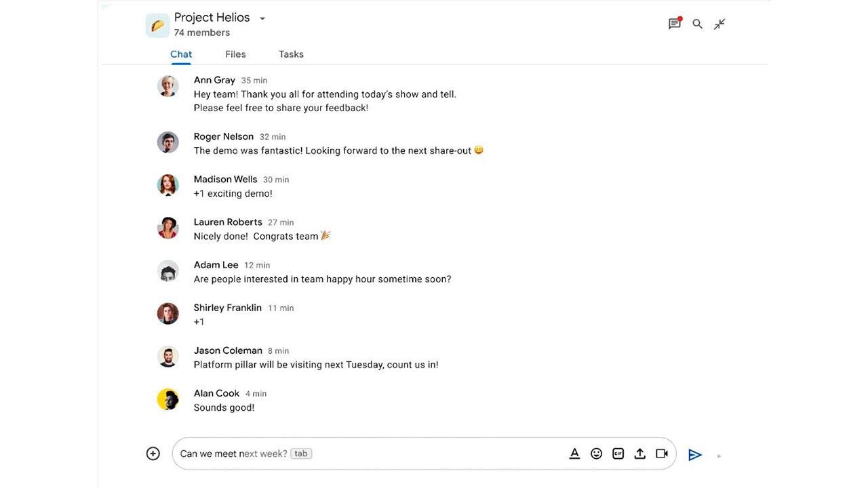
Task: Open active threads with unread notification
Action: [x=674, y=24]
